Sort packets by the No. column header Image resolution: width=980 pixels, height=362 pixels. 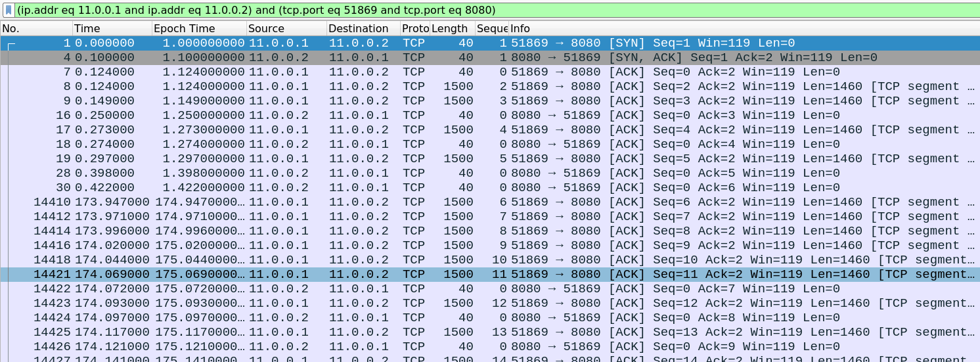click(36, 28)
